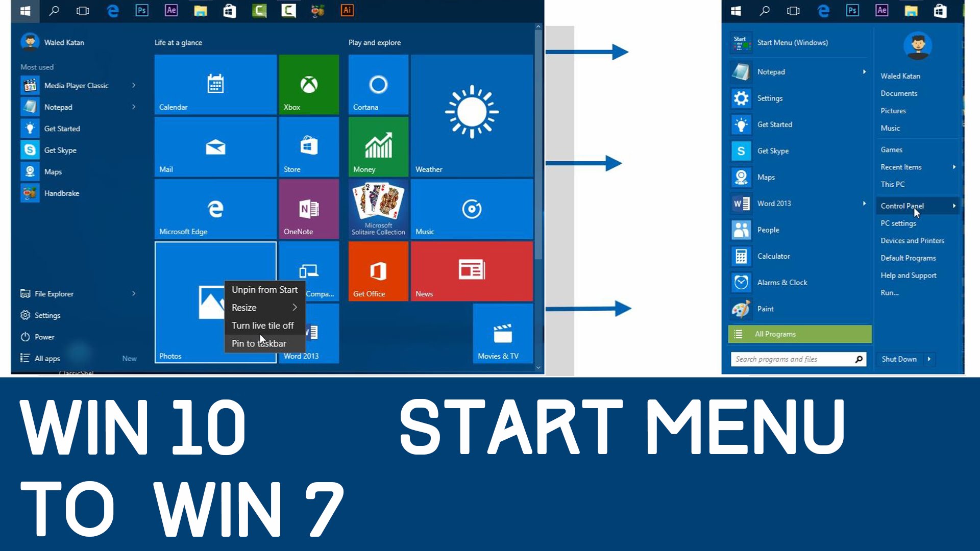
Task: Open the Xbox tile
Action: click(x=309, y=85)
